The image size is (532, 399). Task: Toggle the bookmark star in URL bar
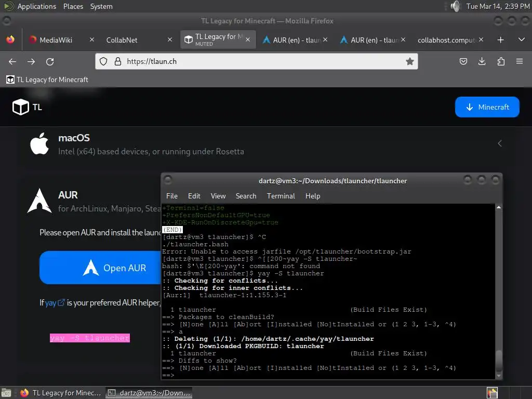tap(410, 61)
